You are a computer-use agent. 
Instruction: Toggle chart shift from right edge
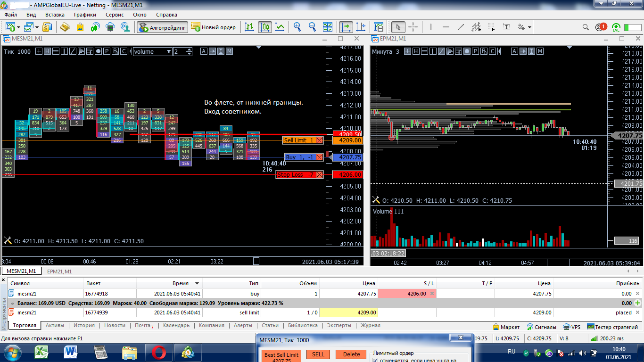[361, 27]
